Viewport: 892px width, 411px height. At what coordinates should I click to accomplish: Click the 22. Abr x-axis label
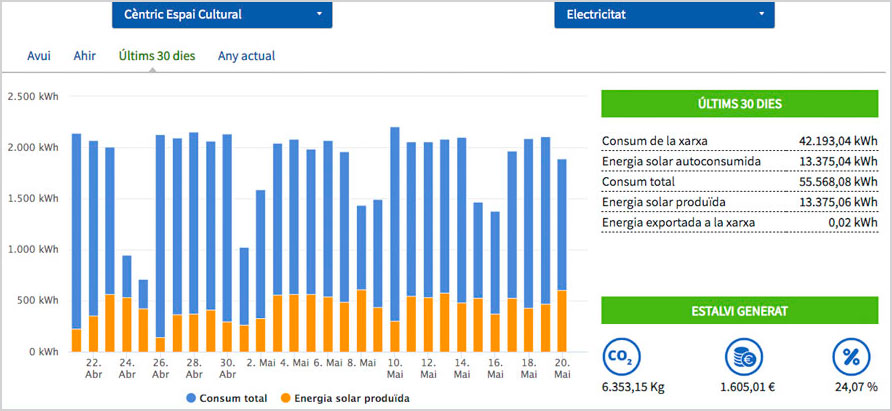pos(93,367)
